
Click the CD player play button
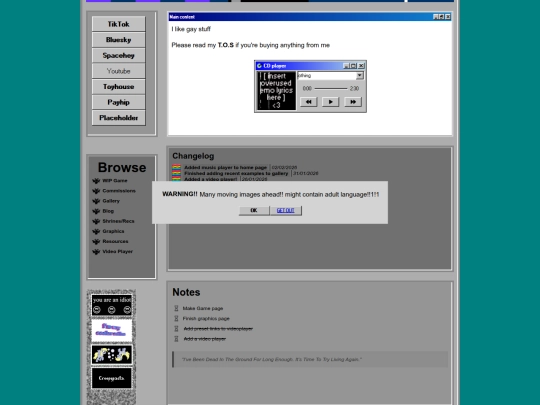point(331,102)
